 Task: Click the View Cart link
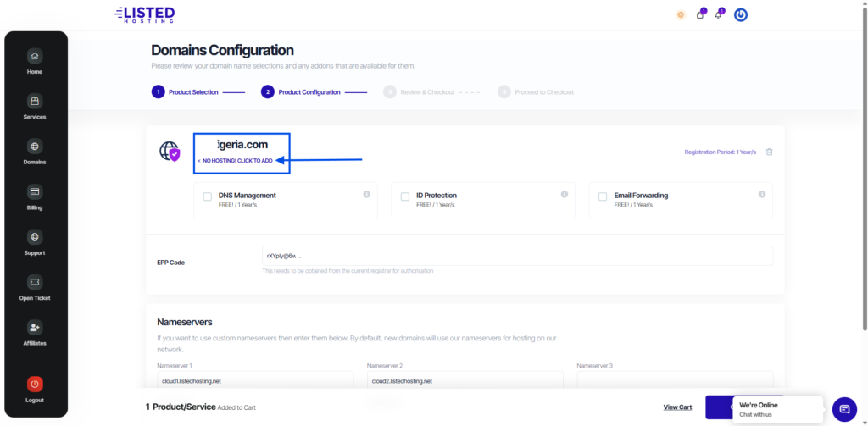click(x=677, y=407)
